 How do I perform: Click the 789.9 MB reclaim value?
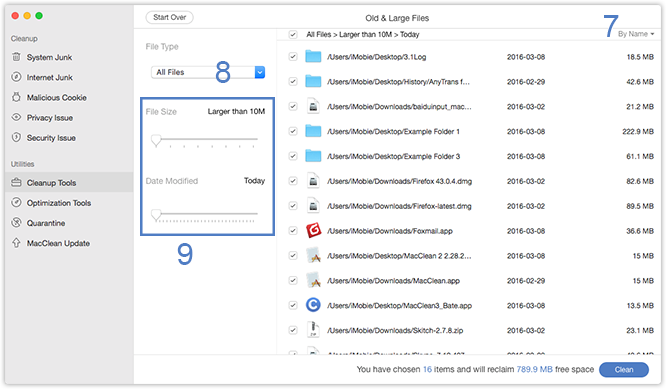coord(534,369)
